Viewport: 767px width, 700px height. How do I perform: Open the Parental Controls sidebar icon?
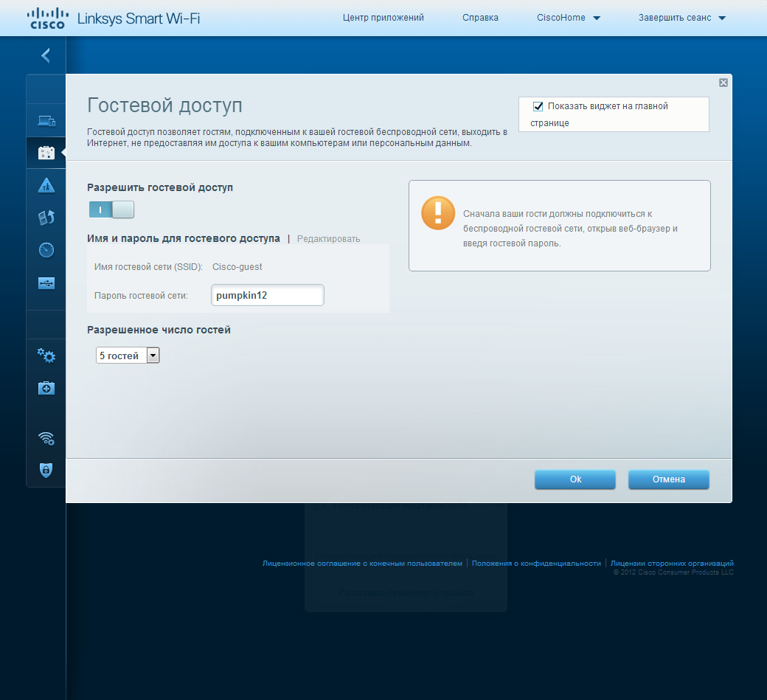pyautogui.click(x=46, y=185)
